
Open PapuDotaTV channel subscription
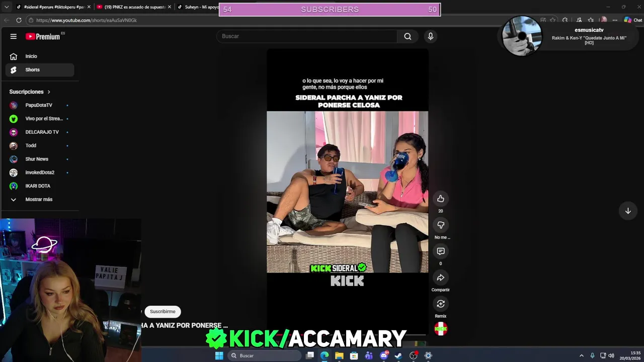pos(40,105)
